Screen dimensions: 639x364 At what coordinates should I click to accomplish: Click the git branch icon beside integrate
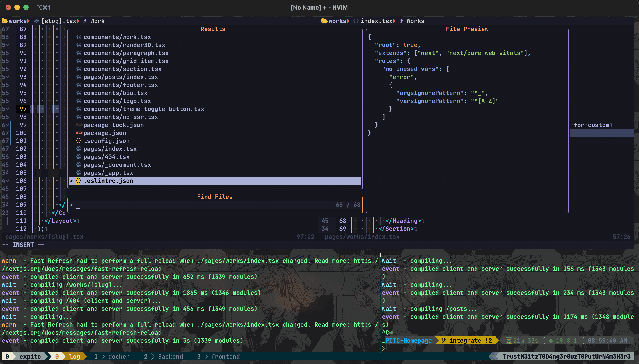pos(444,340)
